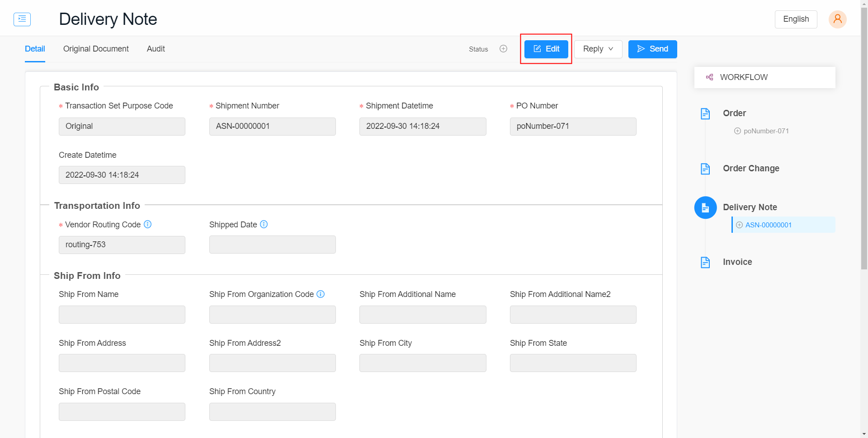The width and height of the screenshot is (868, 438).
Task: Click the Status plus icon
Action: click(503, 49)
